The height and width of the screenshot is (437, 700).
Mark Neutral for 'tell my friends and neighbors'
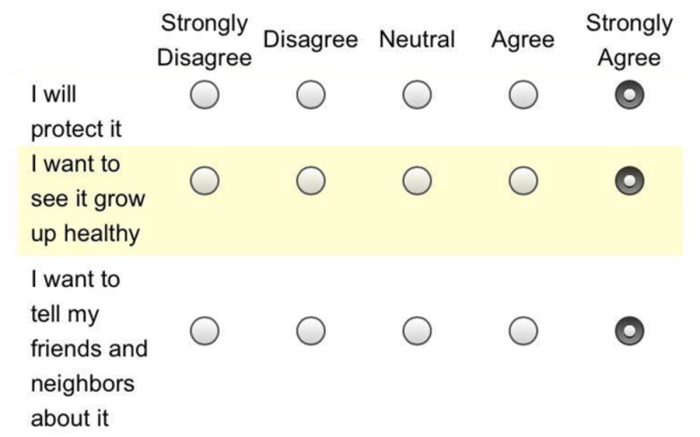click(x=416, y=328)
